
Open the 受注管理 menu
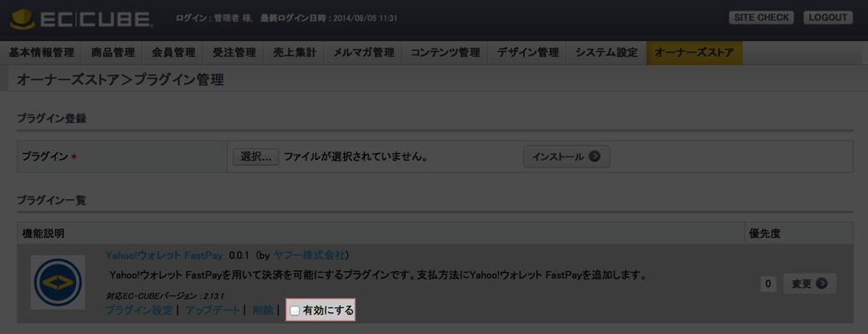[234, 54]
